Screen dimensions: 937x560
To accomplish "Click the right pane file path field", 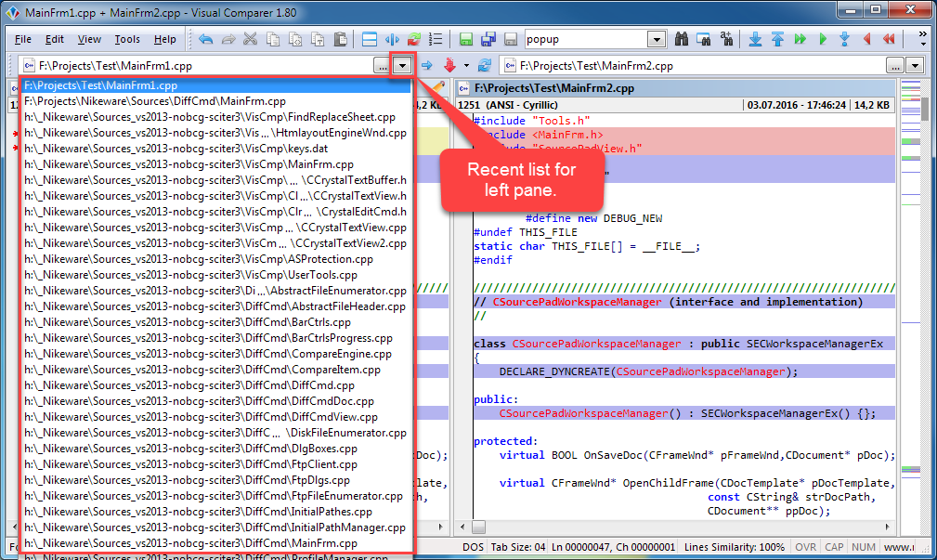I will pyautogui.click(x=696, y=66).
